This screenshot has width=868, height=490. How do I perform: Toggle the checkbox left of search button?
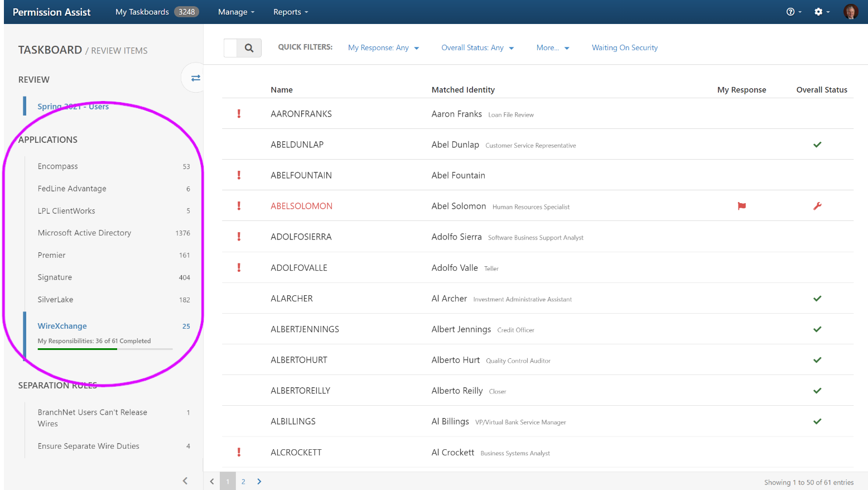(x=230, y=48)
